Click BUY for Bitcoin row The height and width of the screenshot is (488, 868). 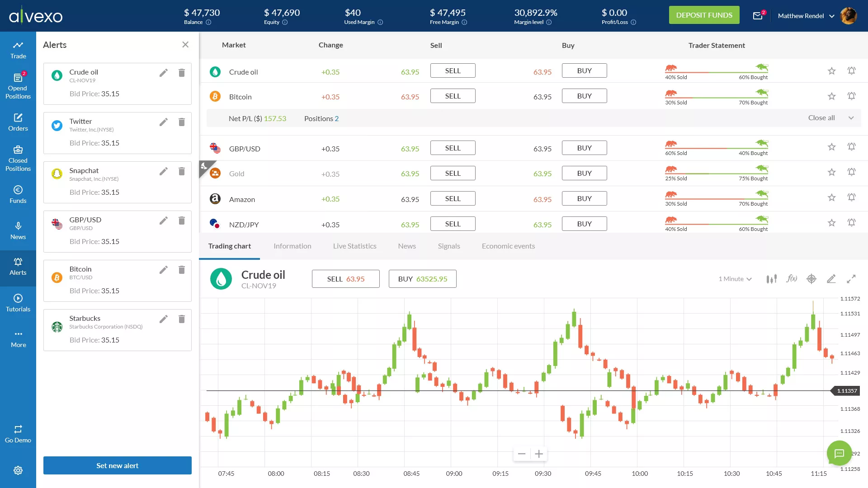pos(585,96)
